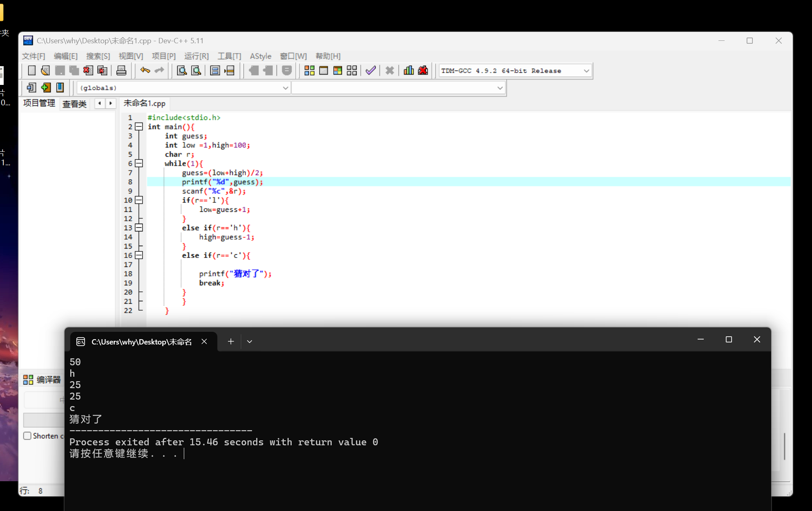
Task: Expand the (globals) scope dropdown
Action: pos(285,88)
